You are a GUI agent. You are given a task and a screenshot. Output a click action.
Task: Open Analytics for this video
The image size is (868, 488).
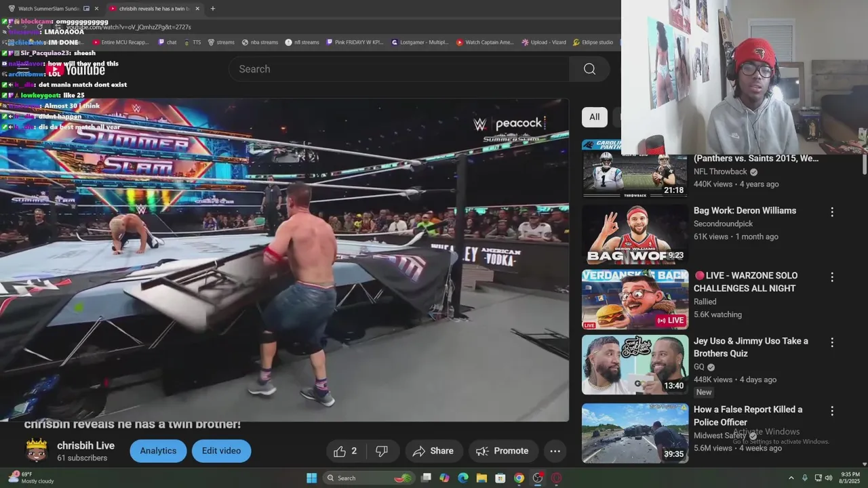pos(158,451)
